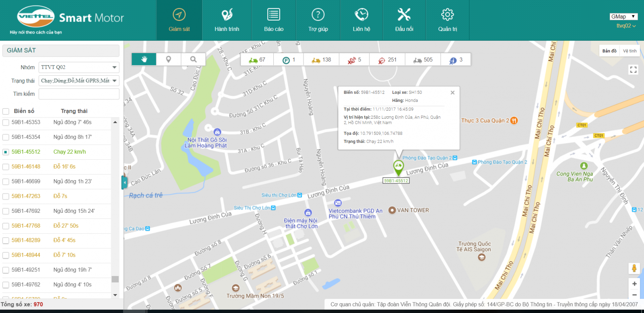The height and width of the screenshot is (313, 644).
Task: Click the location pin tool icon
Action: click(x=169, y=60)
